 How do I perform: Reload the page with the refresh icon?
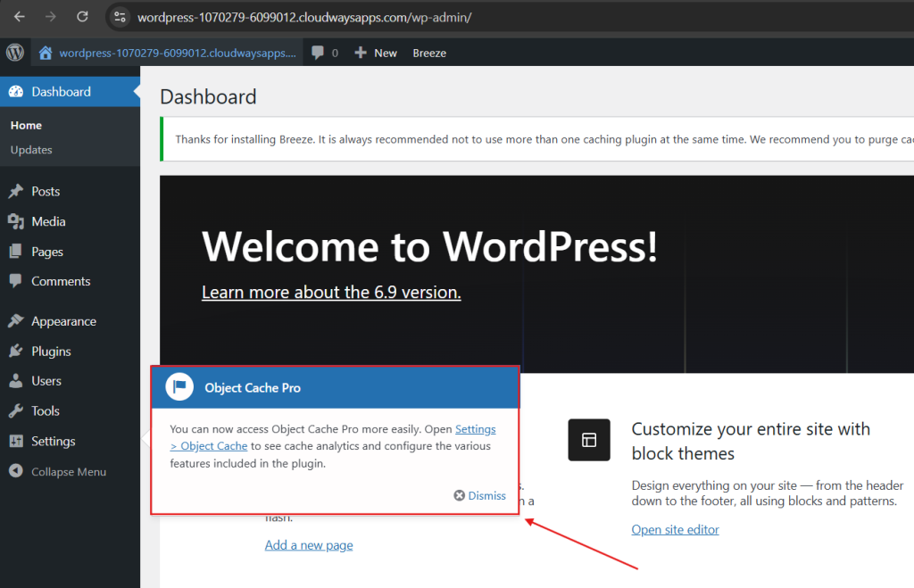coord(82,17)
